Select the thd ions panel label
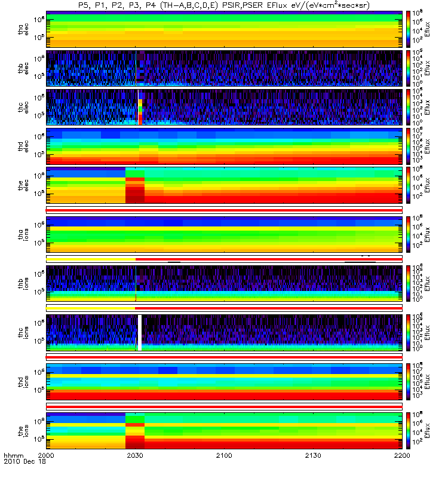Screen dimensions: 448x478 [23, 382]
